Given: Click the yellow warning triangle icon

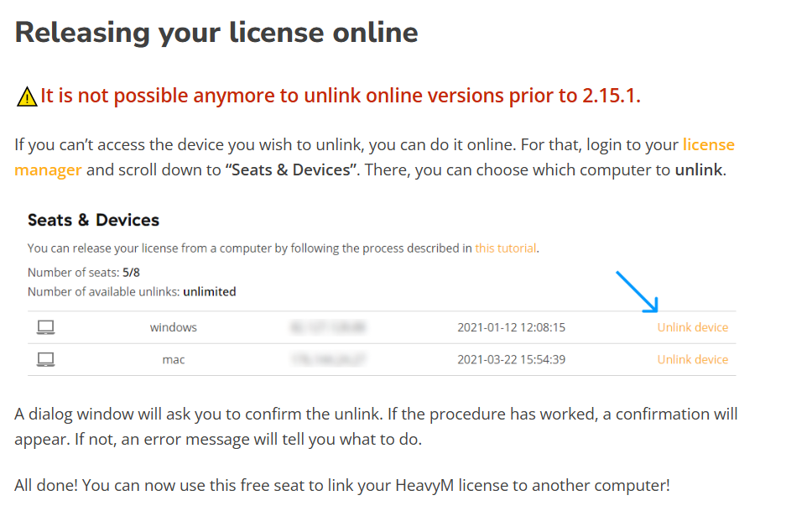Looking at the screenshot, I should (27, 96).
